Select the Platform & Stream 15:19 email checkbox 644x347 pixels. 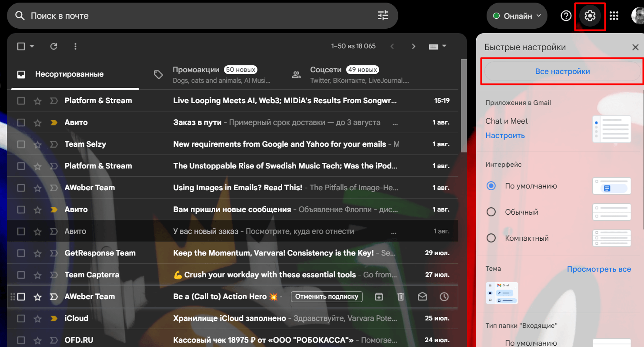click(21, 101)
